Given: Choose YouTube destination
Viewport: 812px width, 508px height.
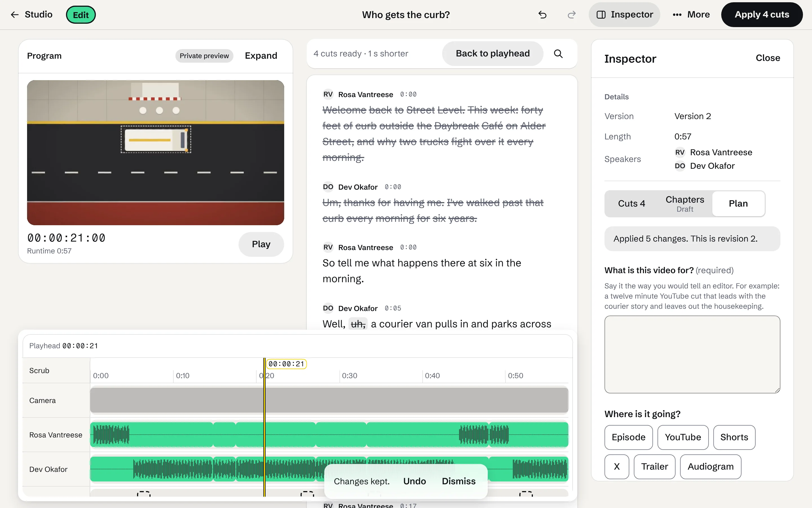Looking at the screenshot, I should (x=683, y=437).
